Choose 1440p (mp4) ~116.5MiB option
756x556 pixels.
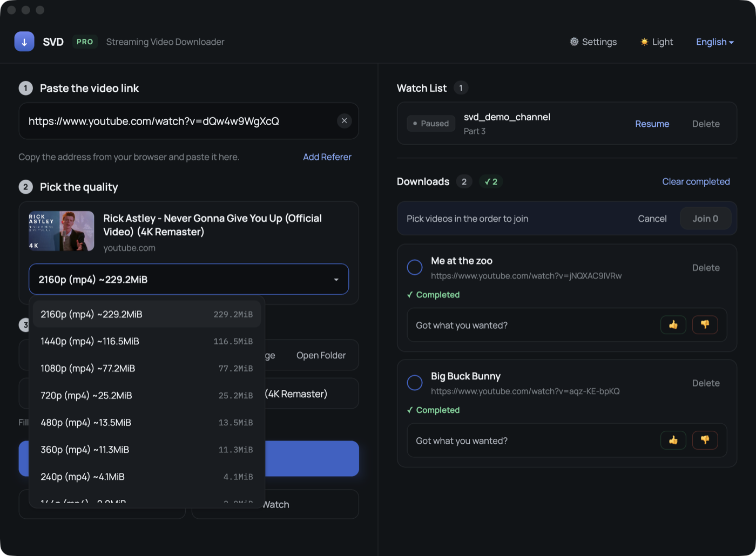[x=147, y=341]
